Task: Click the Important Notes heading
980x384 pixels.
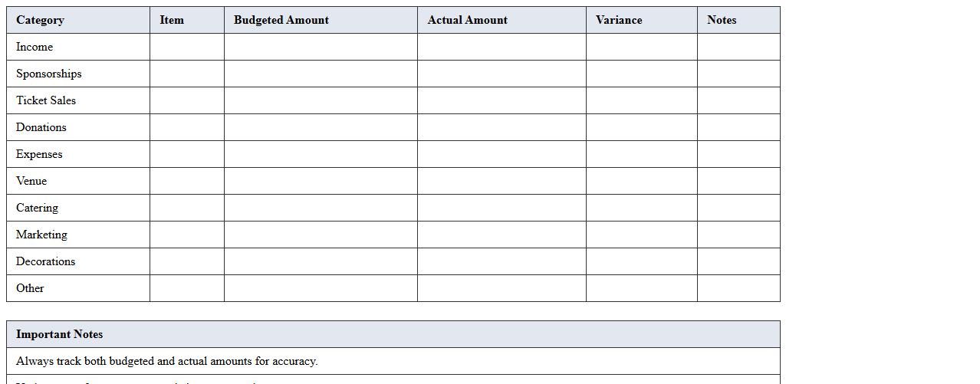Action: pyautogui.click(x=60, y=334)
